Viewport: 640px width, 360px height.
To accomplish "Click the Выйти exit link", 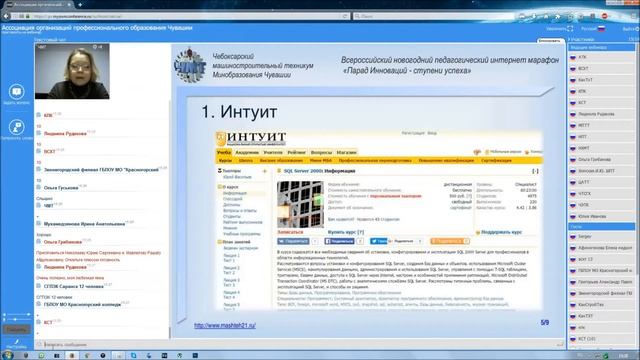I will tap(630, 29).
